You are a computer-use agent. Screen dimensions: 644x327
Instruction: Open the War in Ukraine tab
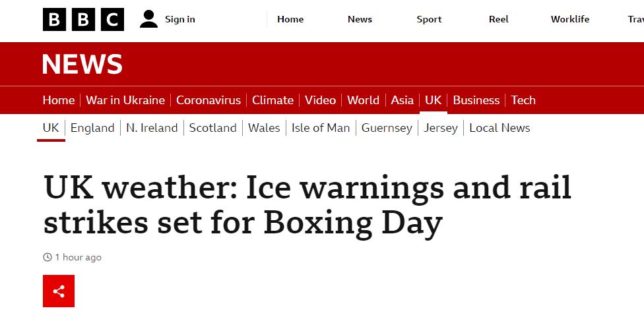[x=125, y=100]
